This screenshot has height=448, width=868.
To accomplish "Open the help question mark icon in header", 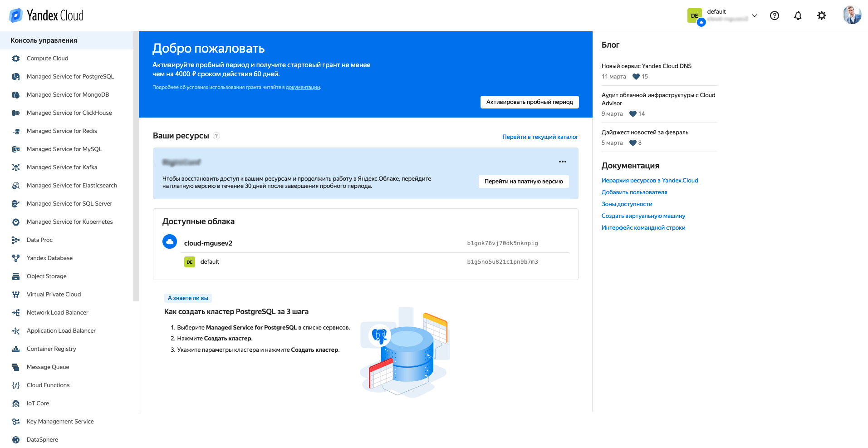I will pyautogui.click(x=775, y=15).
